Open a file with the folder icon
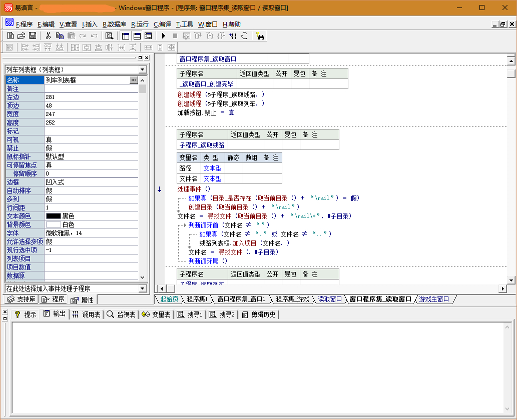Screen dimensions: 517x420 click(x=21, y=35)
